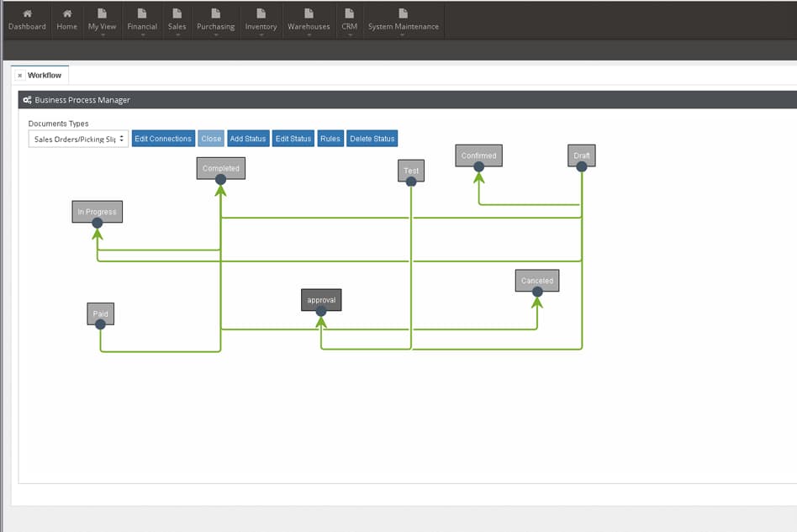Click the Warehouses document icon
This screenshot has height=532, width=797.
pyautogui.click(x=309, y=13)
